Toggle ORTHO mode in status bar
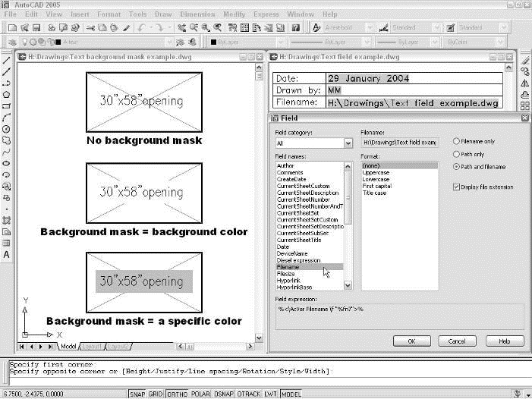 [177, 394]
